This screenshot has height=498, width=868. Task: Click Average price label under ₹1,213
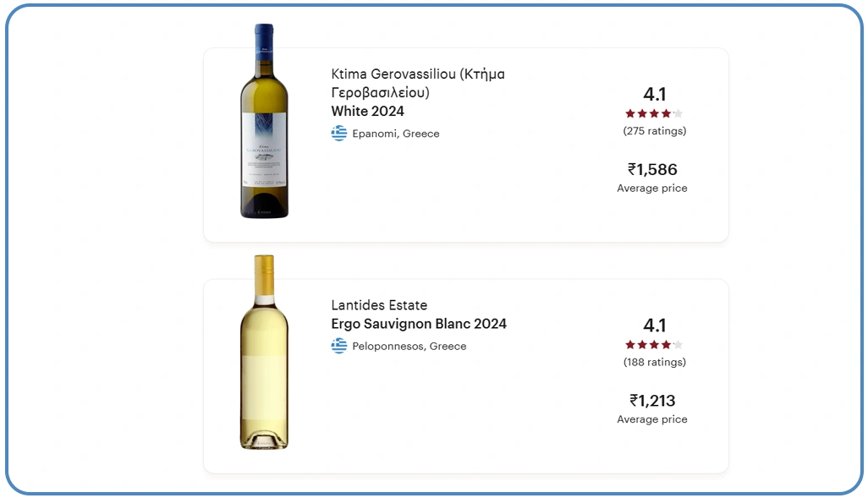tap(652, 419)
